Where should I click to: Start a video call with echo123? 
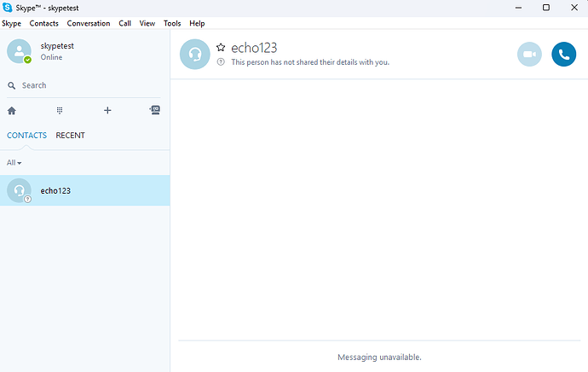point(529,54)
